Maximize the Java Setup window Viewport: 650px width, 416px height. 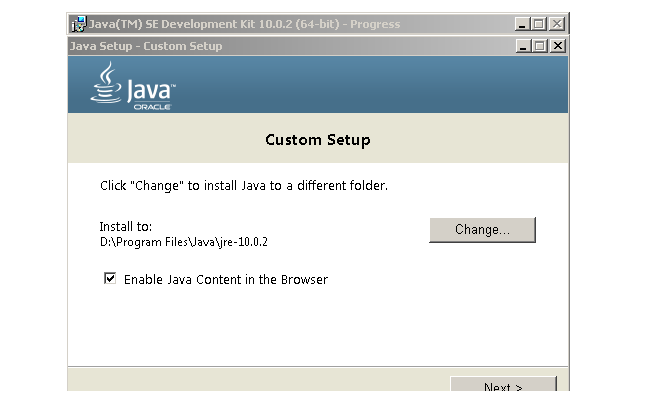coord(540,46)
